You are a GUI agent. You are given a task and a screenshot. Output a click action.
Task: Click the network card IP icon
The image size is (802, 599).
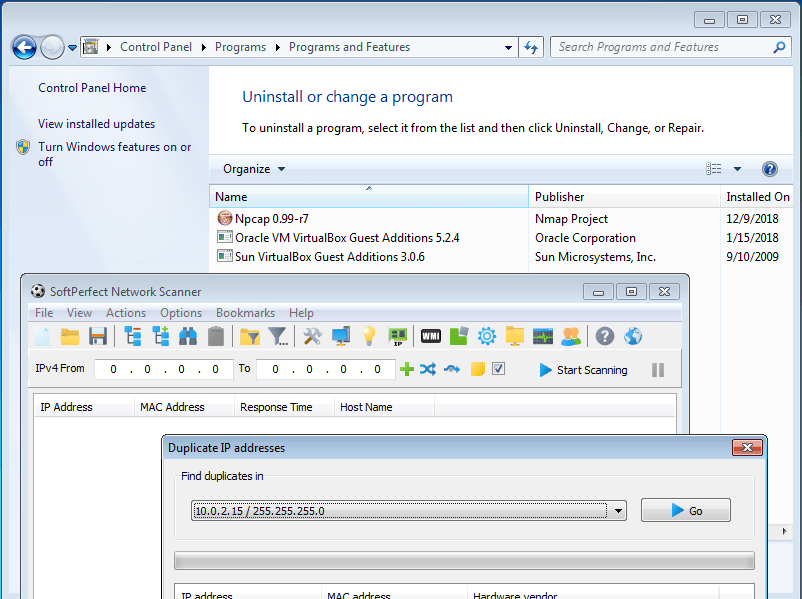point(397,337)
